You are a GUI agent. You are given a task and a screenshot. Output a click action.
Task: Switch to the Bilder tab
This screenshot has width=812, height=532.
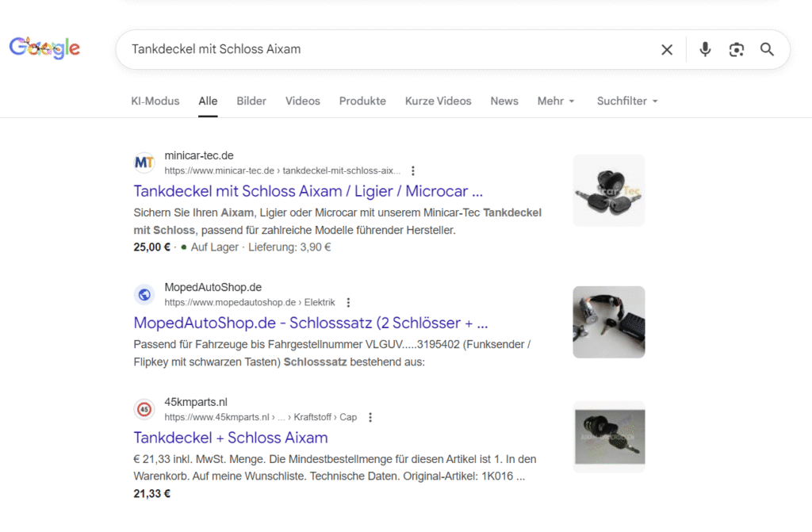pyautogui.click(x=251, y=101)
